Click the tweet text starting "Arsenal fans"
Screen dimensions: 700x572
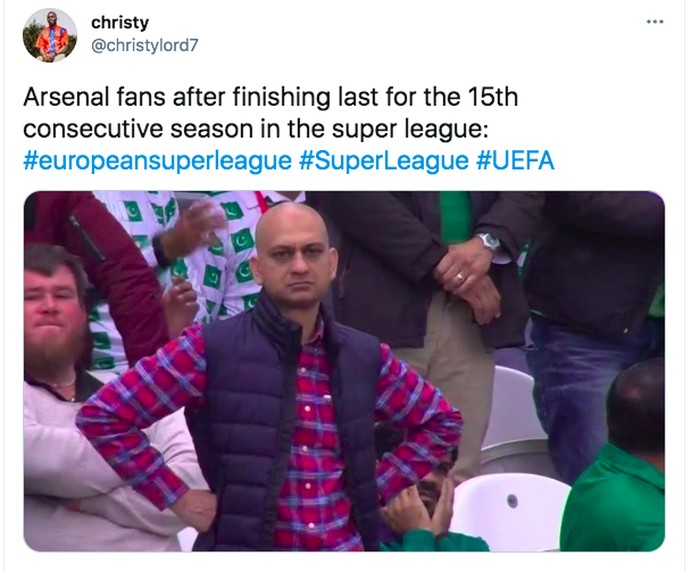click(270, 101)
